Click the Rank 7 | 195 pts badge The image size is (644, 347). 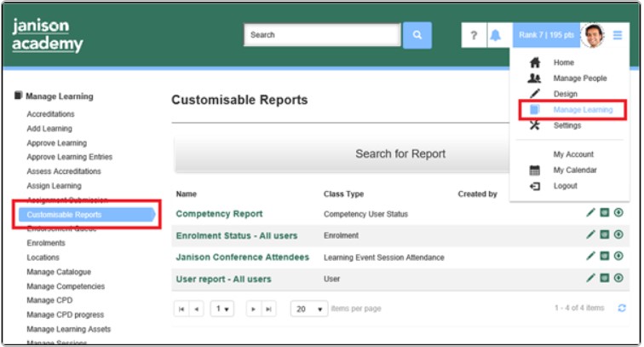(x=546, y=35)
